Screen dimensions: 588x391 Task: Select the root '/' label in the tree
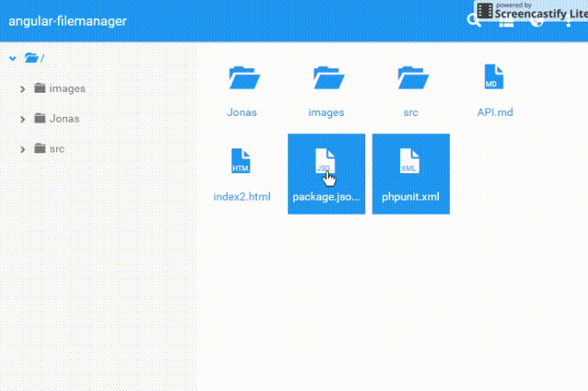point(42,58)
